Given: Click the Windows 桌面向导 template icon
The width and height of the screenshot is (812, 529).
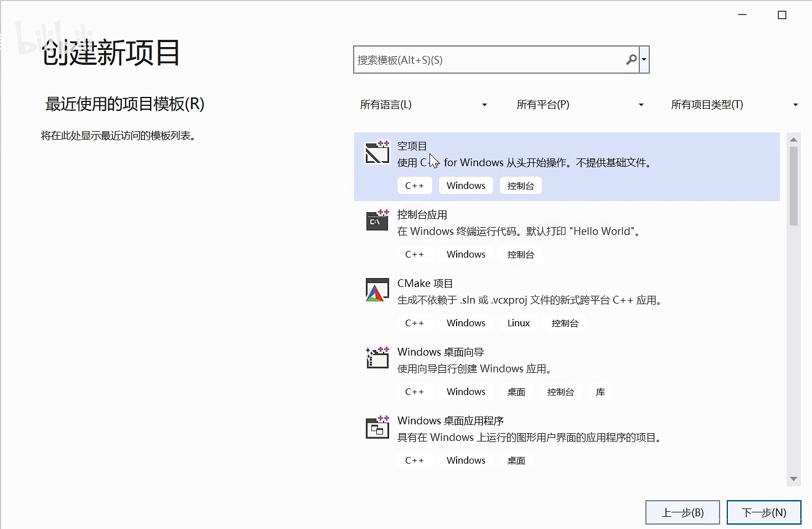Looking at the screenshot, I should 377,358.
